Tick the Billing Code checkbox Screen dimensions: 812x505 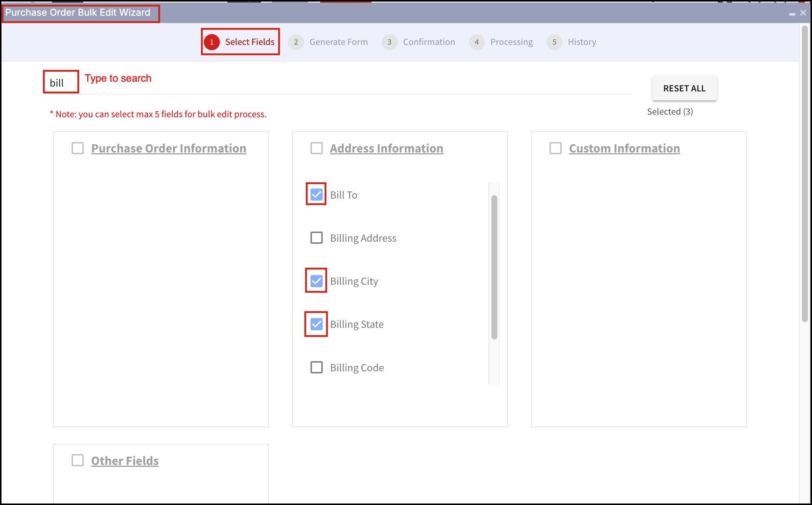(316, 367)
